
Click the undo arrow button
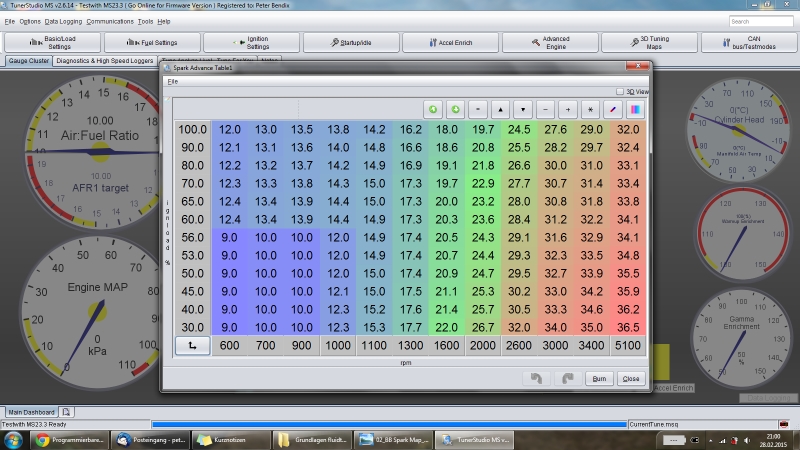[537, 378]
